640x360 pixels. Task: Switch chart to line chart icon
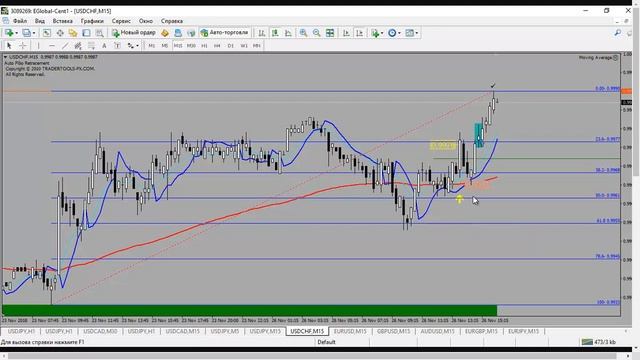click(x=288, y=33)
